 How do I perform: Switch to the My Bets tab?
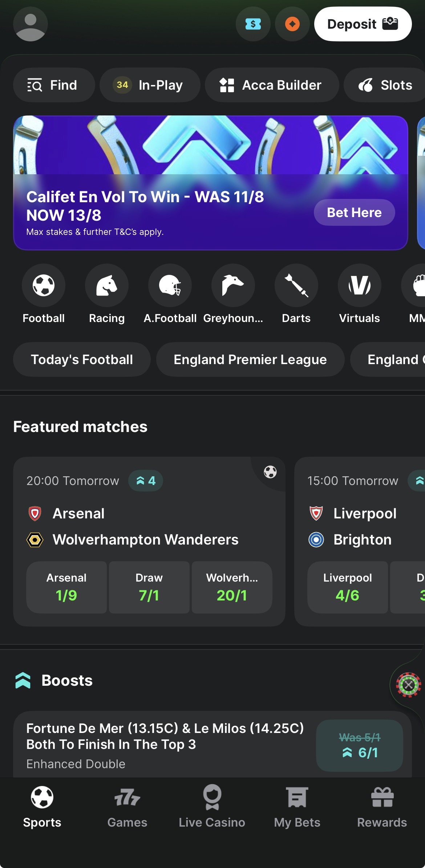[297, 807]
